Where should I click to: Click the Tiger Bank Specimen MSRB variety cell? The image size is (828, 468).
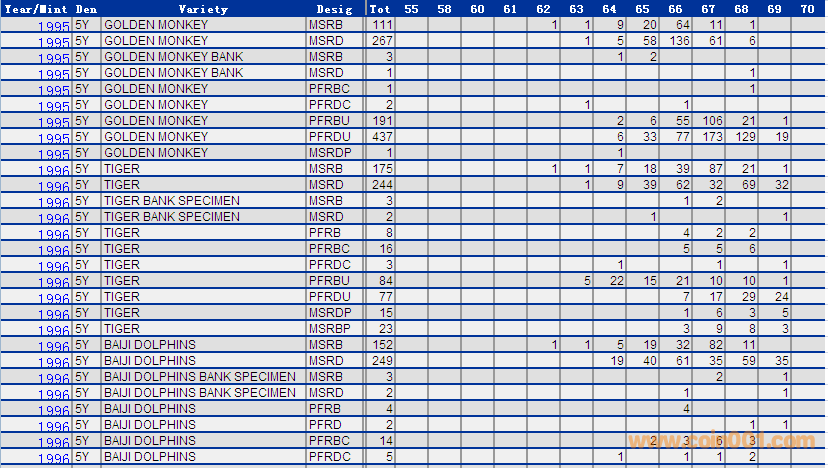point(171,201)
